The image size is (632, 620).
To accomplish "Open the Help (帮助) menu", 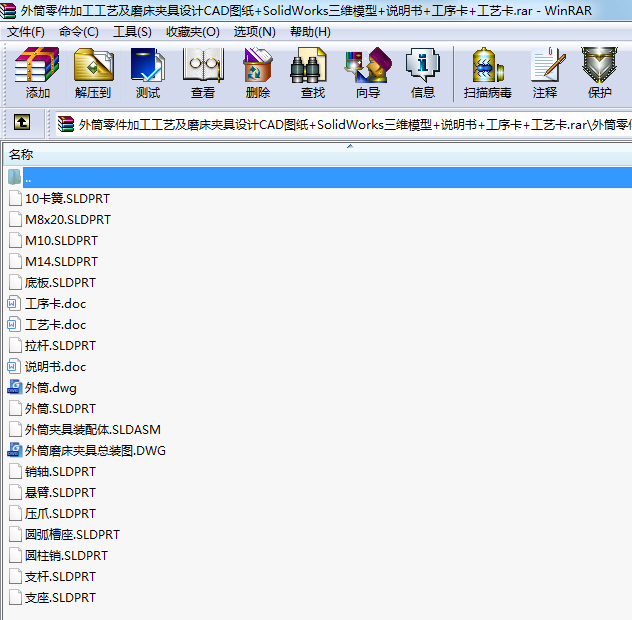I will point(310,31).
